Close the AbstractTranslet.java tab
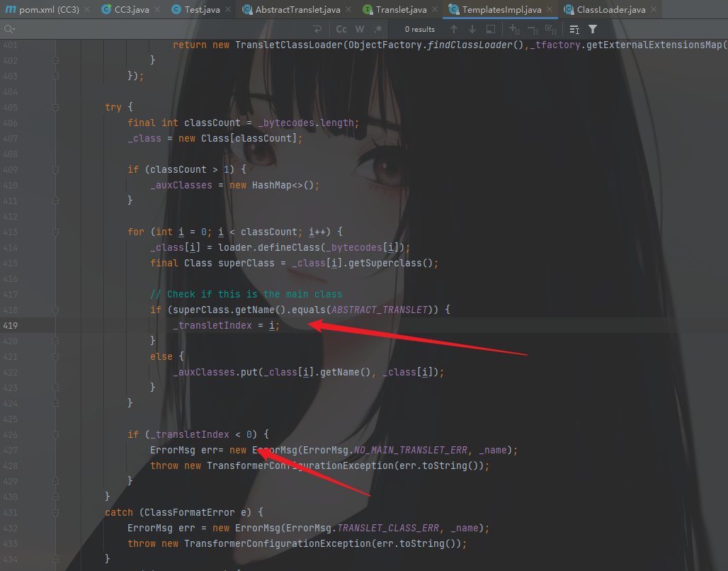Screen dimensions: 728x571 click(x=348, y=9)
